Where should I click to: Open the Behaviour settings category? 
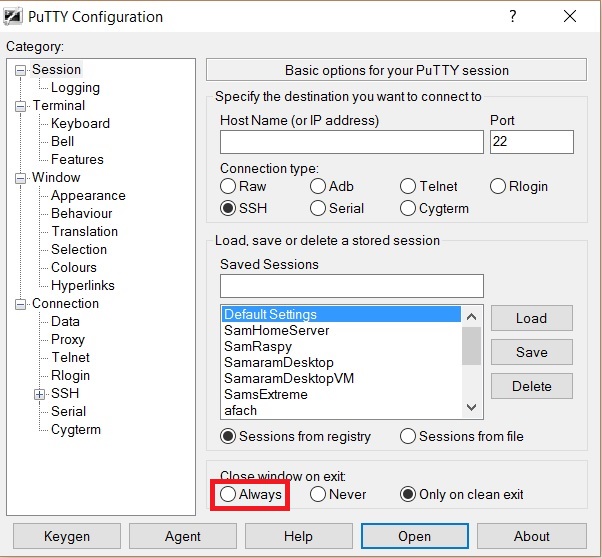click(x=81, y=213)
